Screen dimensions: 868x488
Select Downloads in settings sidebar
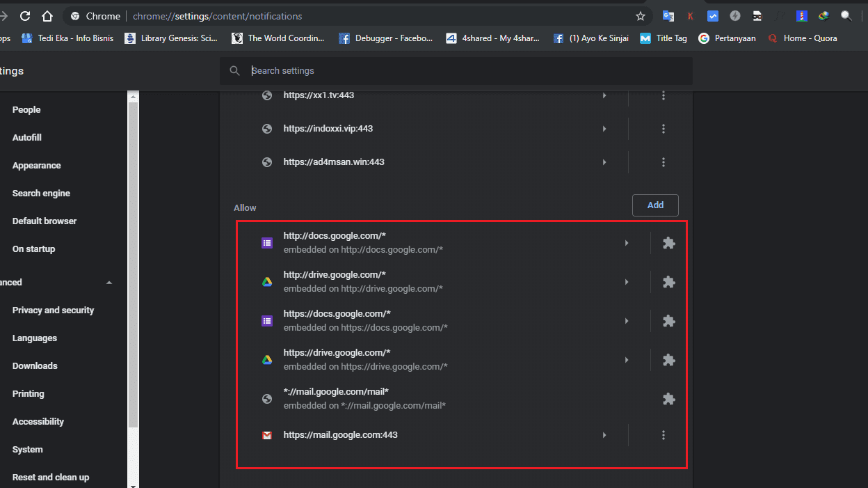(35, 366)
